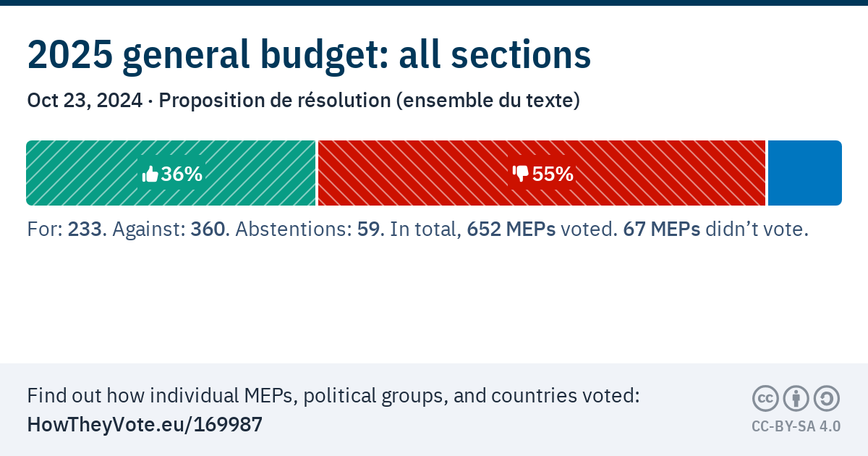This screenshot has height=456, width=868.
Task: Click the "Against: 360" count
Action: tap(171, 229)
